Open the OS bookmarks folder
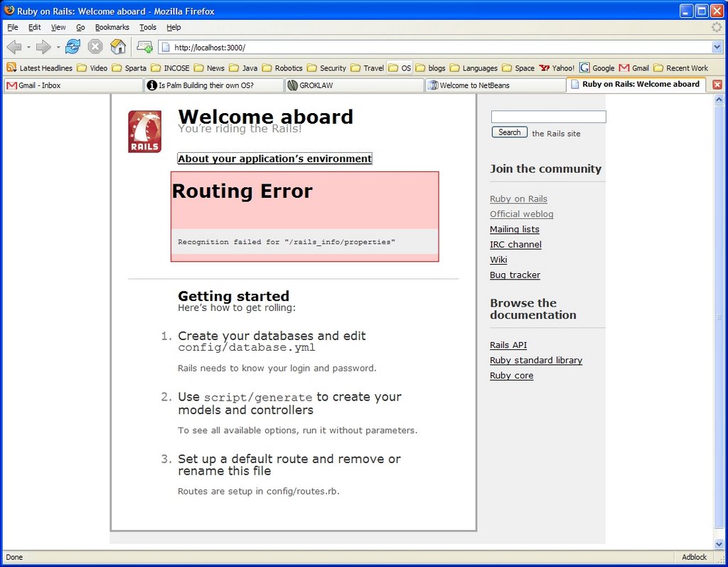This screenshot has width=728, height=567. [x=400, y=68]
